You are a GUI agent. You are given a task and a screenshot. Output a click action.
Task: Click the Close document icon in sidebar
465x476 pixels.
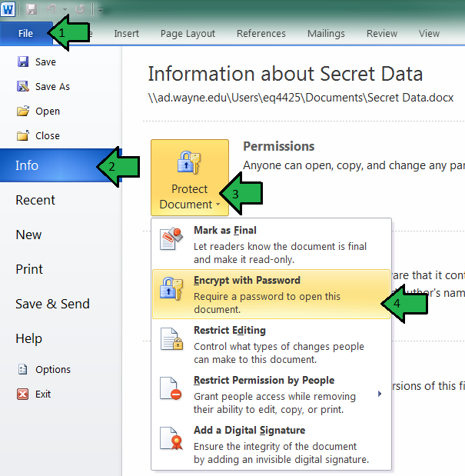click(23, 135)
